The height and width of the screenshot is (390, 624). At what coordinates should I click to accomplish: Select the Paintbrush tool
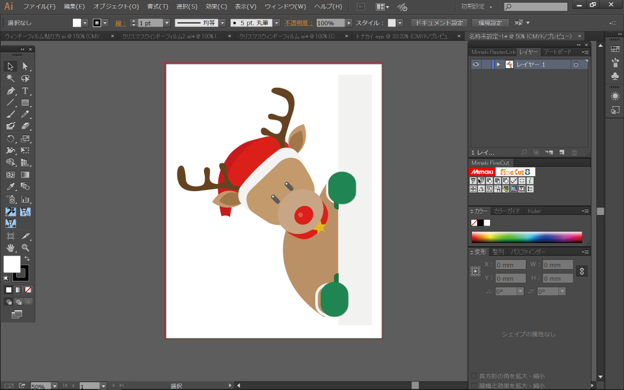tap(10, 114)
